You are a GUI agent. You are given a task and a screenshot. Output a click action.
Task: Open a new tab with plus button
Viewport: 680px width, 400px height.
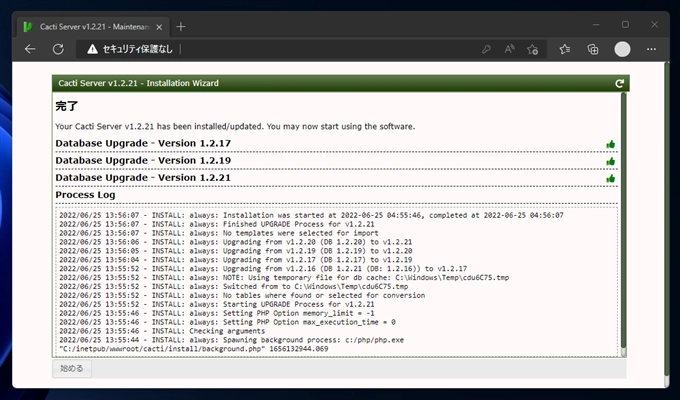pos(181,27)
